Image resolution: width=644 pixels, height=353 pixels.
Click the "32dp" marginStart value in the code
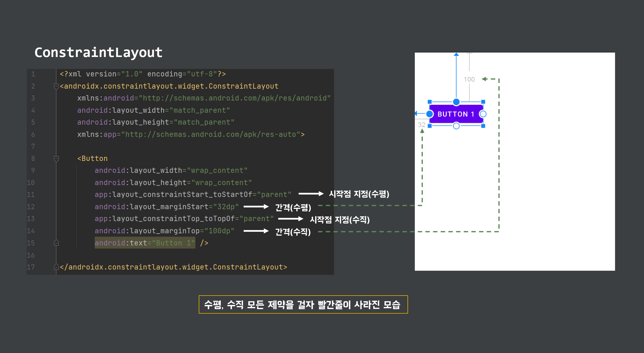pos(226,207)
